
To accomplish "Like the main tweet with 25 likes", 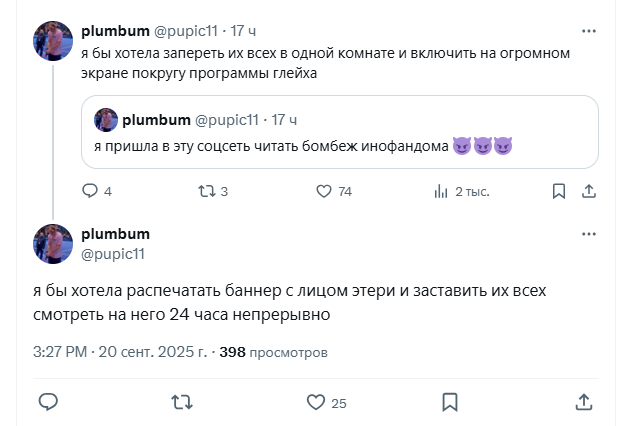I will point(316,402).
